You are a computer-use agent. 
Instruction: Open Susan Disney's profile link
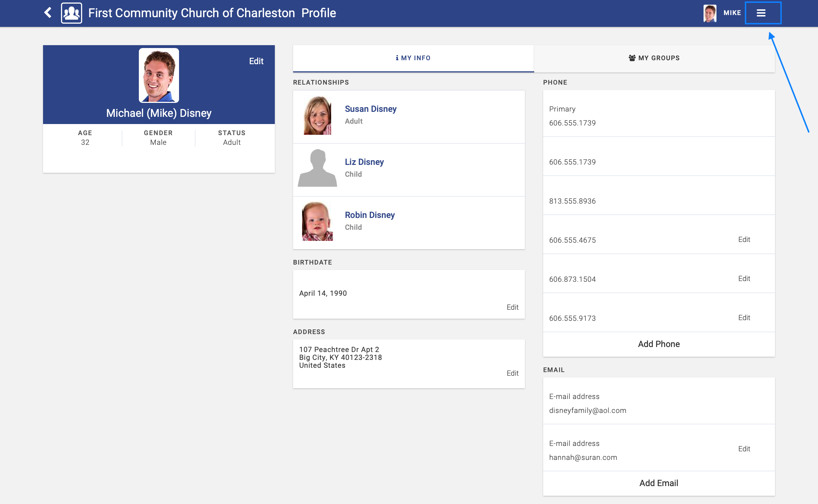pos(371,109)
